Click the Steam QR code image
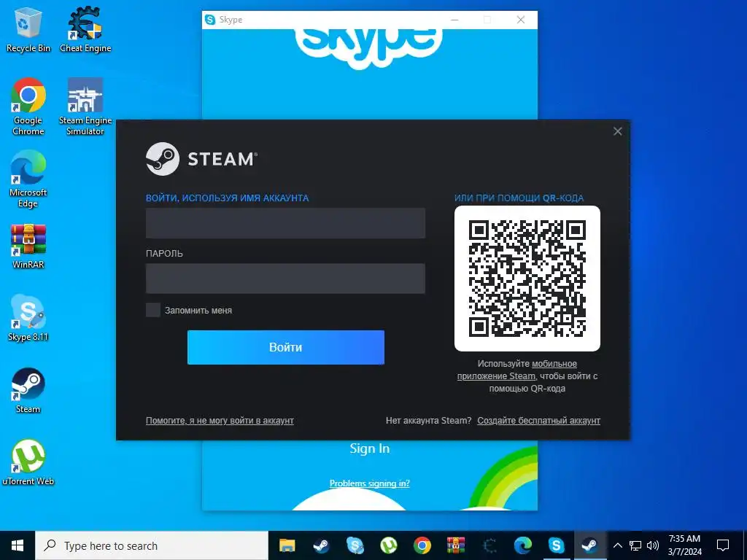Image resolution: width=747 pixels, height=560 pixels. point(527,279)
